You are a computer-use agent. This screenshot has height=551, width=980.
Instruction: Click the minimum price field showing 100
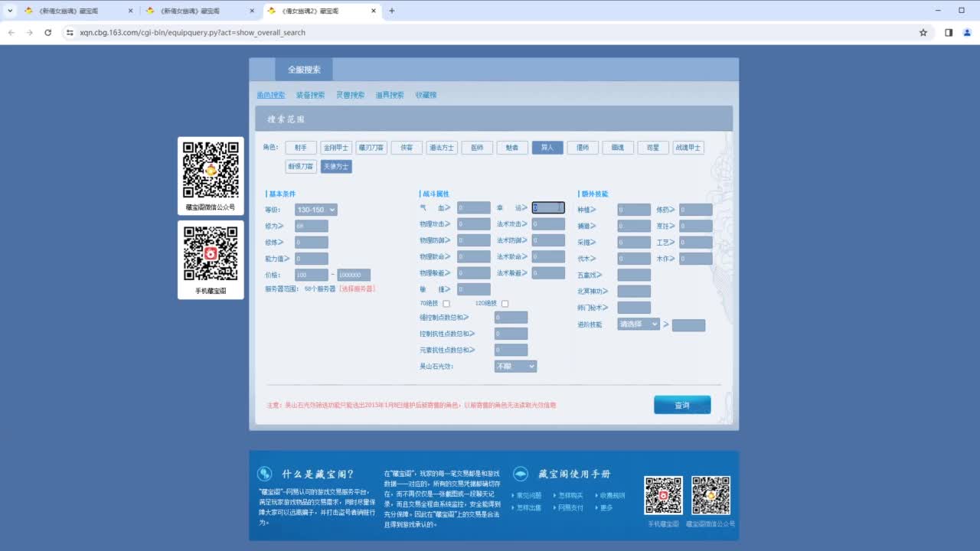[312, 275]
